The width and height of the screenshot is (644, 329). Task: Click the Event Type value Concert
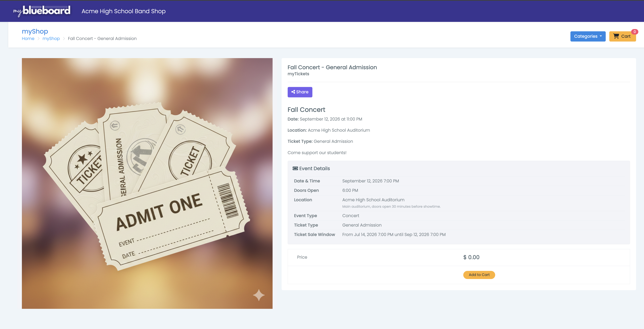click(x=350, y=216)
